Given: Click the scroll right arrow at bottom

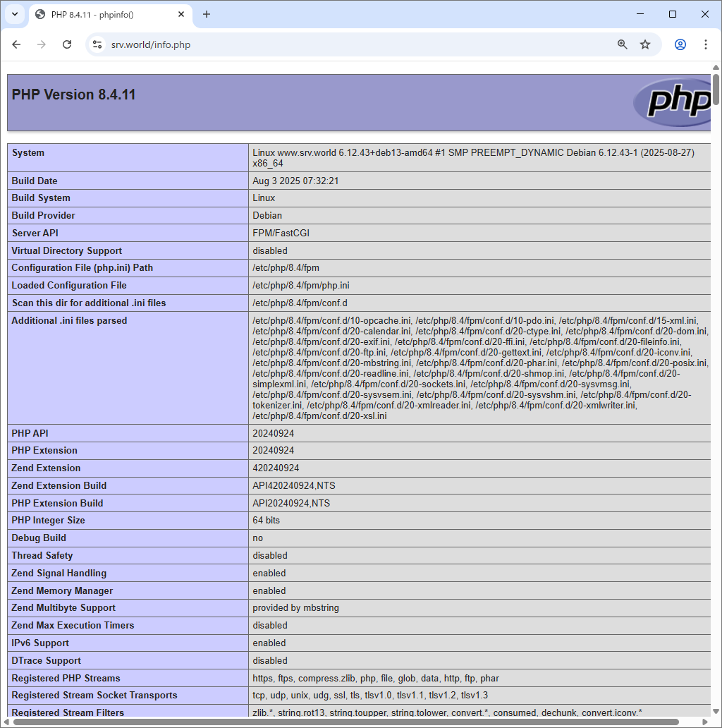Looking at the screenshot, I should (705, 722).
